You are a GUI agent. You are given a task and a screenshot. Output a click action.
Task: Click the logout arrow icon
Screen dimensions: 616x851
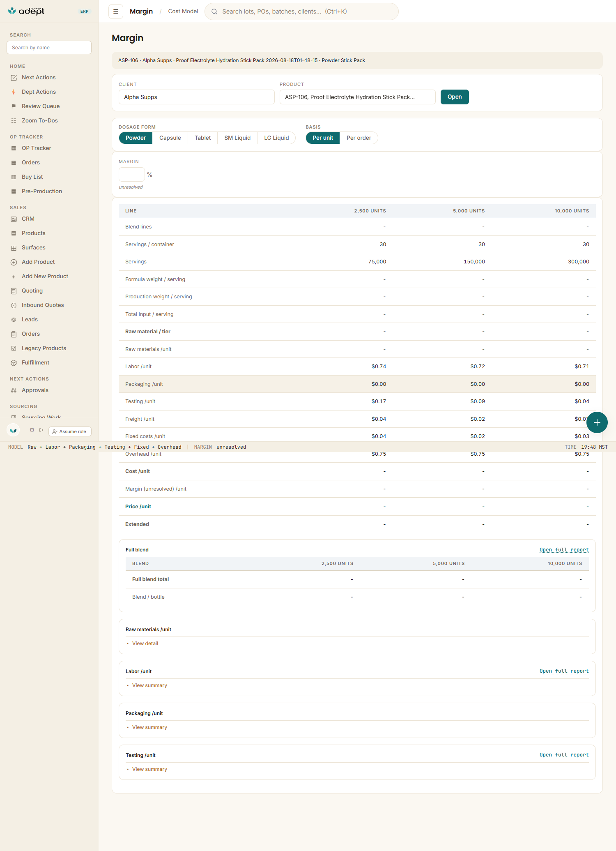tap(41, 430)
